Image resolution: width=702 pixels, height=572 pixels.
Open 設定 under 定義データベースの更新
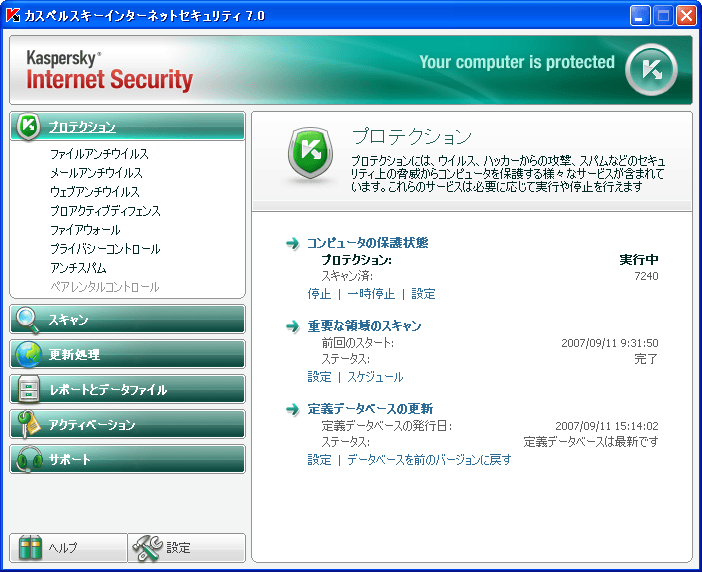tap(319, 460)
